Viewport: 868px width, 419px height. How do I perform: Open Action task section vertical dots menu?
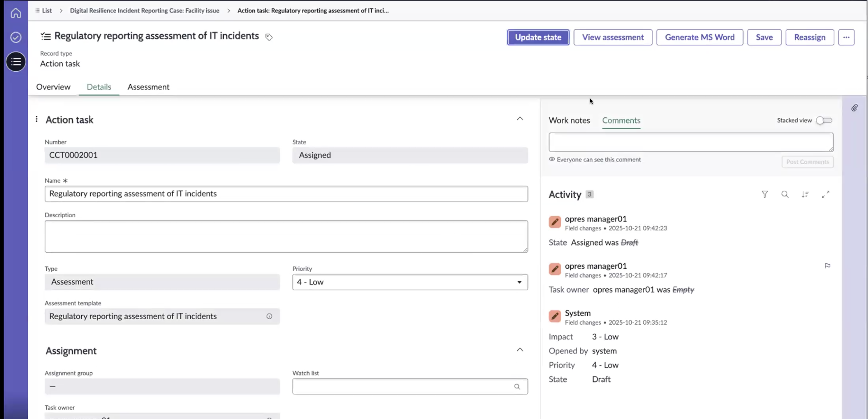click(37, 119)
